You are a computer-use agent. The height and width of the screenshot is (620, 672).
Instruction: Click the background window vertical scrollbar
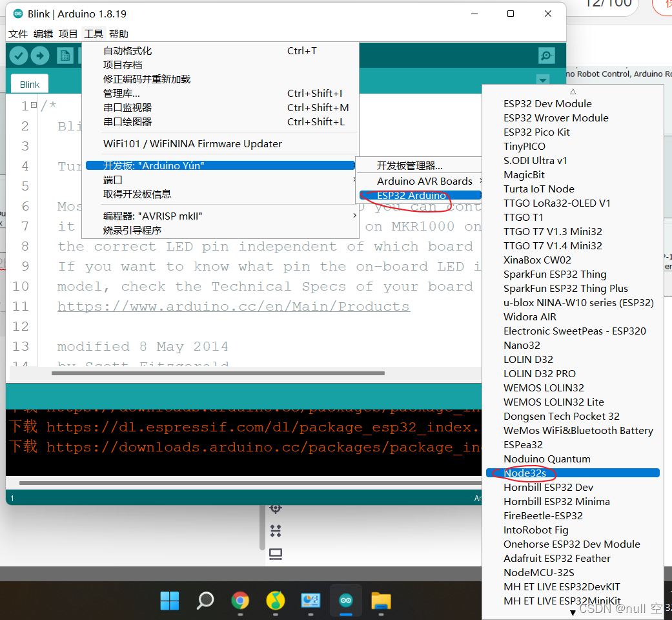click(262, 527)
